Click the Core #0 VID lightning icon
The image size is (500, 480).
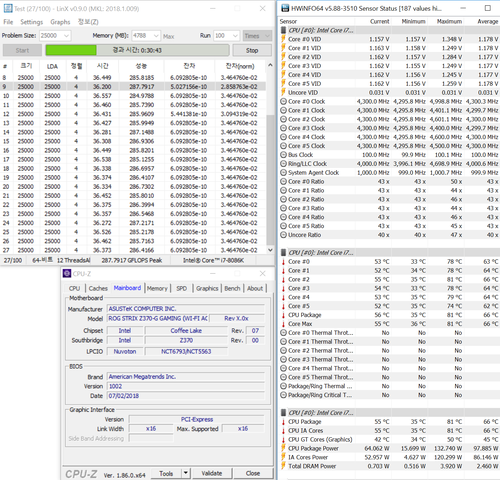[283, 39]
